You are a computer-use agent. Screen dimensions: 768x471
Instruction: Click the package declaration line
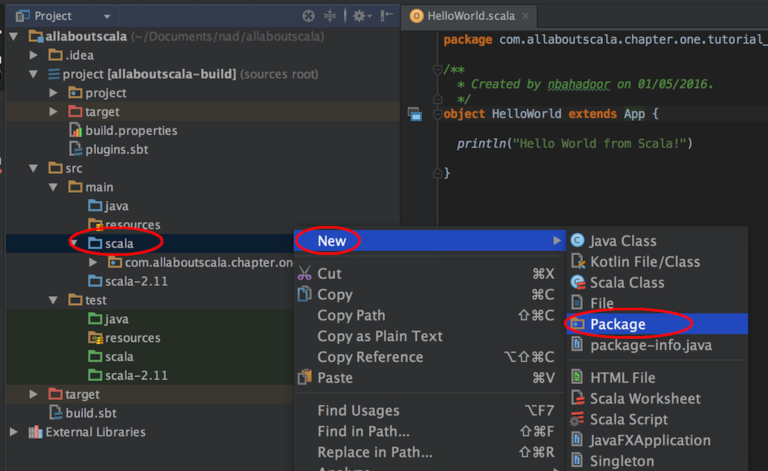[x=605, y=40]
